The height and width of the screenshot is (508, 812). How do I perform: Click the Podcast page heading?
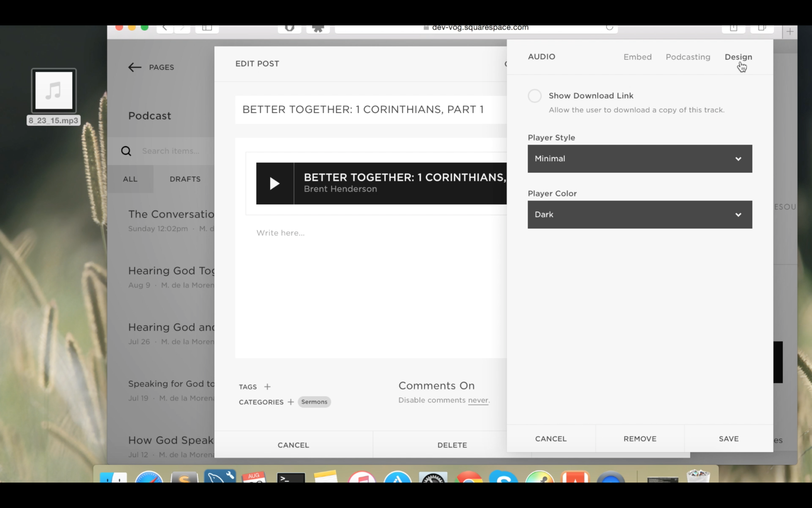coord(150,116)
